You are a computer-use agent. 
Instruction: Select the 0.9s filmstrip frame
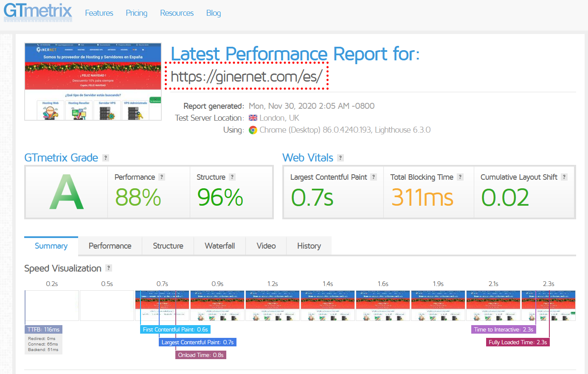[217, 306]
